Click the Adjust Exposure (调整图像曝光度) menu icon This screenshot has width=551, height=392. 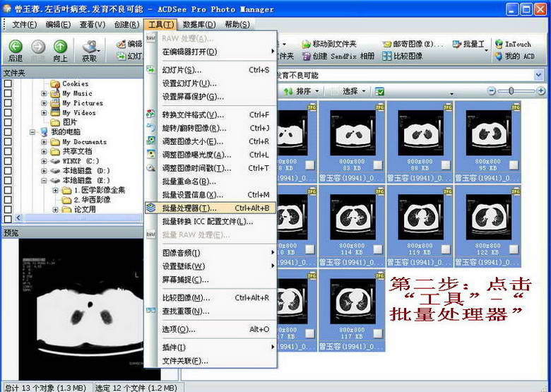pos(150,154)
